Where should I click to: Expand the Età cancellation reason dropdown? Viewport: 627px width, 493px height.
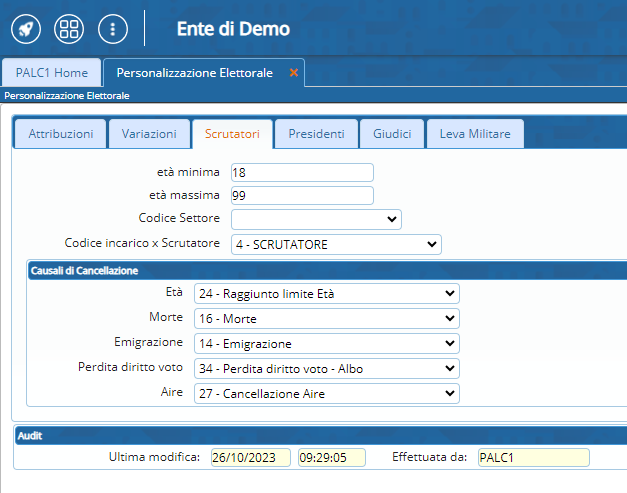coord(326,293)
